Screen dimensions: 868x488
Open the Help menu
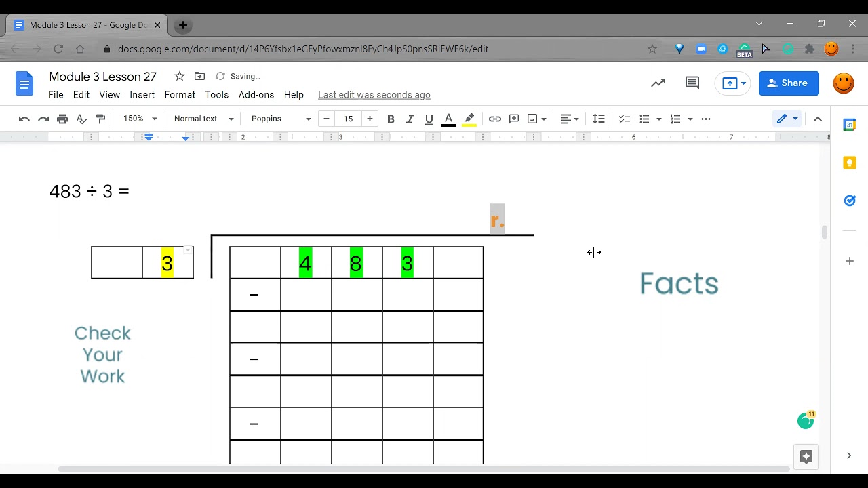pos(294,95)
